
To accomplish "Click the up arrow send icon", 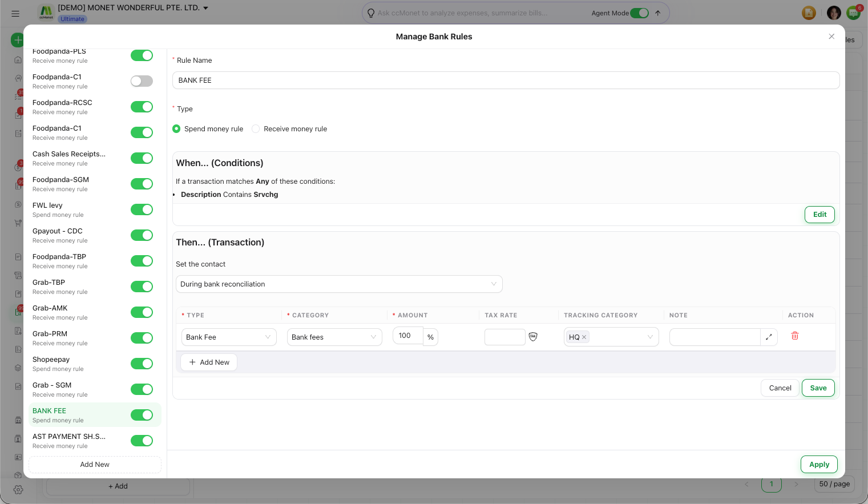I will coord(658,13).
